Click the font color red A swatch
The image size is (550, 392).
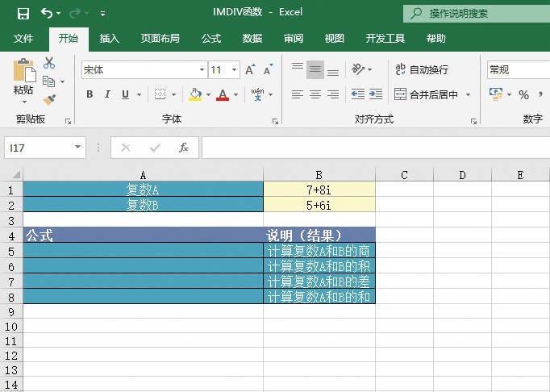(x=223, y=95)
